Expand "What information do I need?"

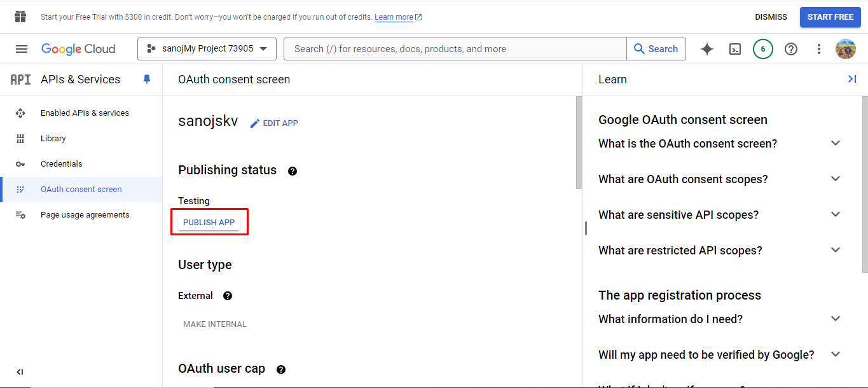click(x=836, y=319)
